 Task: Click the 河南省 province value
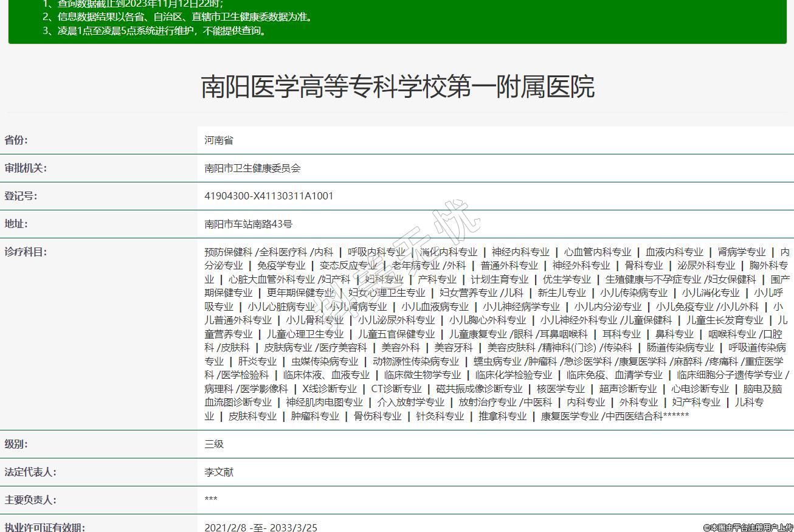point(219,140)
